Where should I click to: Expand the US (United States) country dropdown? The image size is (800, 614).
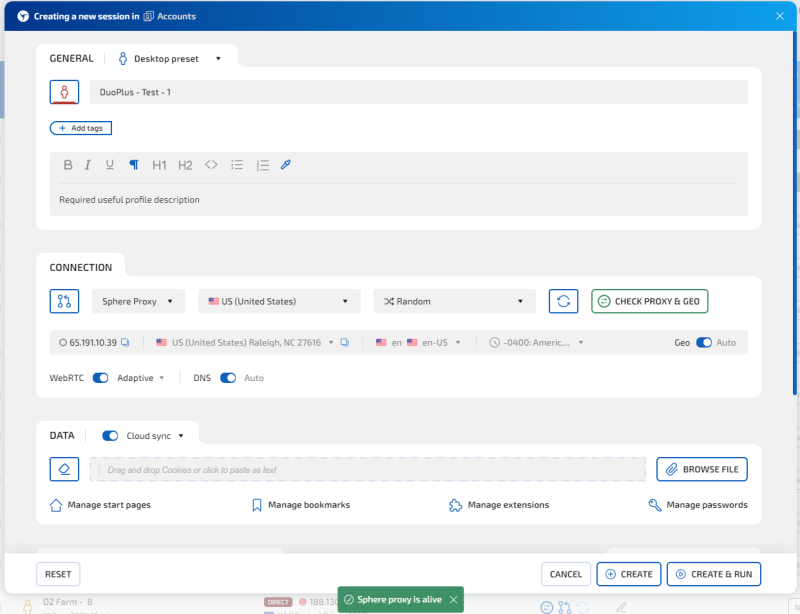(279, 301)
